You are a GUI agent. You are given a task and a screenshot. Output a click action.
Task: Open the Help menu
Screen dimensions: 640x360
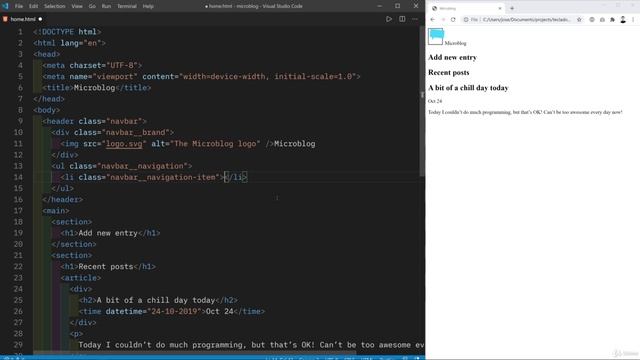click(x=148, y=6)
